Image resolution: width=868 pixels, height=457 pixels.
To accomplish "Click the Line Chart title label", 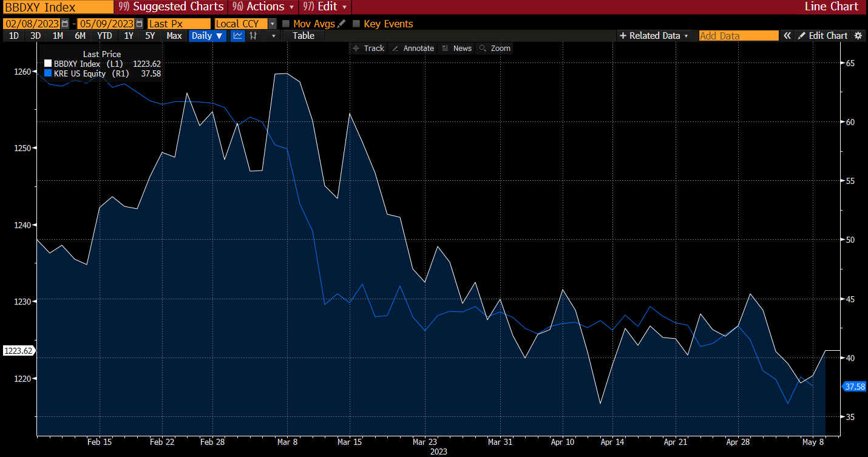I will 831,7.
